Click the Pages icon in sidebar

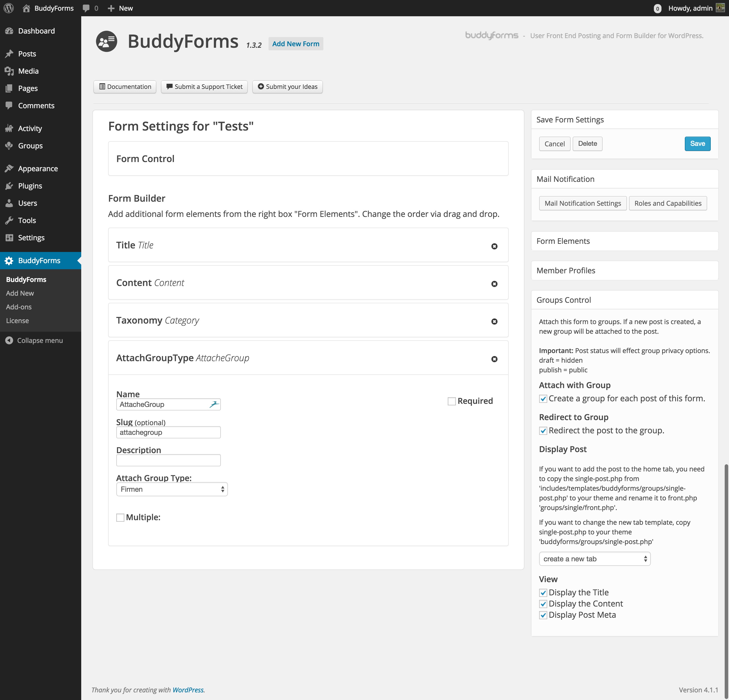(x=9, y=88)
